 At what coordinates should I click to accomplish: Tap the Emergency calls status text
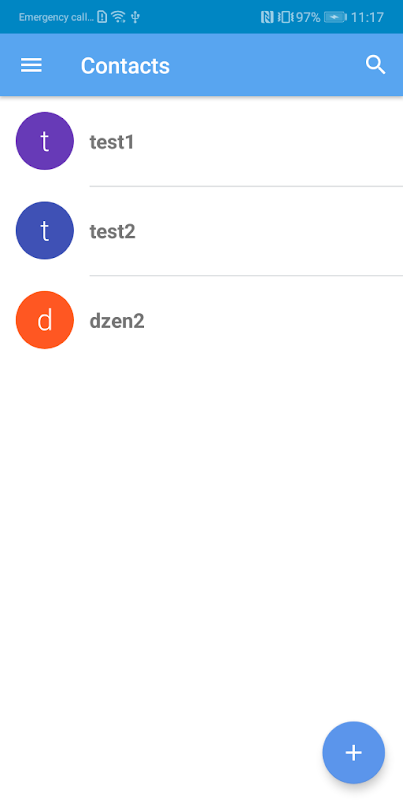[56, 17]
